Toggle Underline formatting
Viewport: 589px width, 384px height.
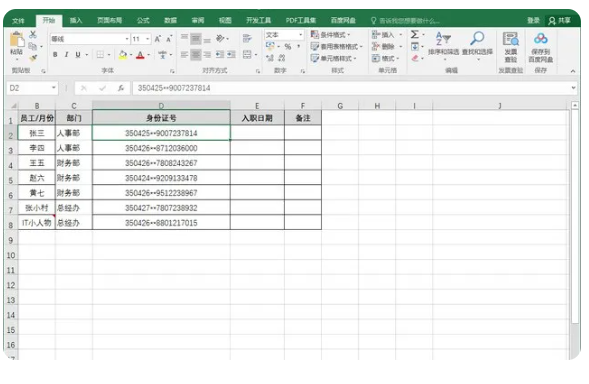(x=78, y=55)
